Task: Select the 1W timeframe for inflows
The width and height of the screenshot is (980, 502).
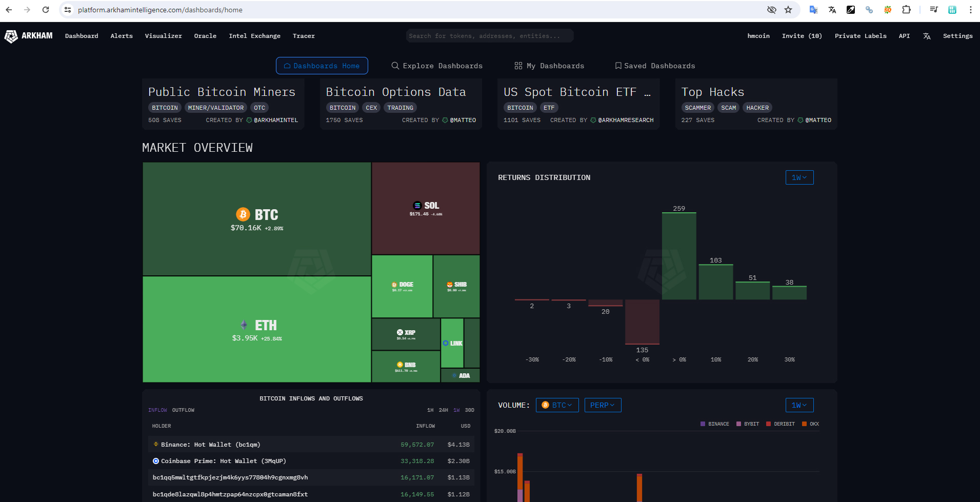Action: [x=456, y=410]
